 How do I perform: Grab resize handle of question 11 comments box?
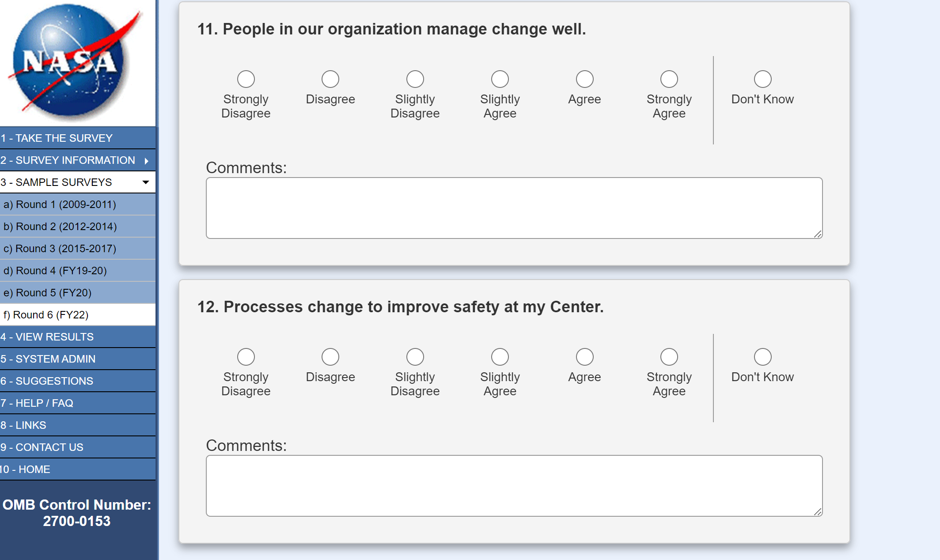point(818,235)
